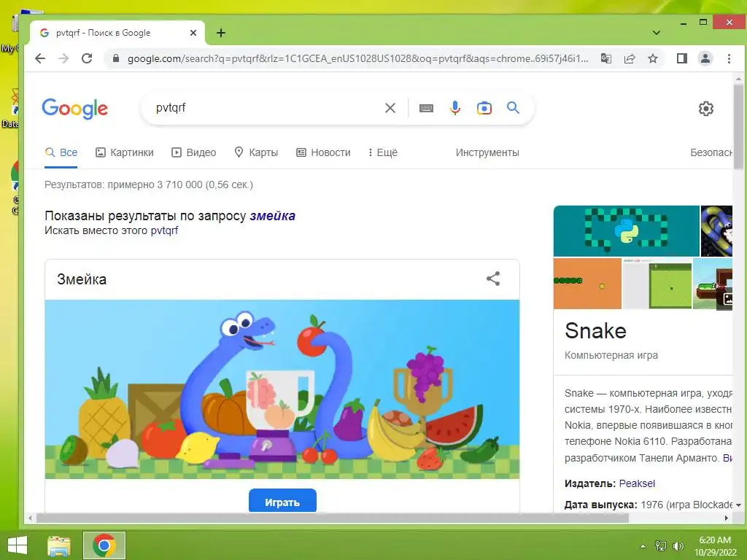Open the Безопасный поиск setting
Screen dimensions: 747x560
point(711,153)
